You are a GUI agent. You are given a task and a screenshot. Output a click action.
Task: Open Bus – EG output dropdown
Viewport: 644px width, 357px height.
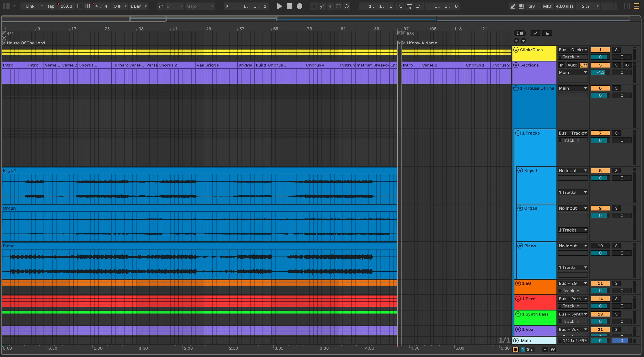pyautogui.click(x=573, y=284)
